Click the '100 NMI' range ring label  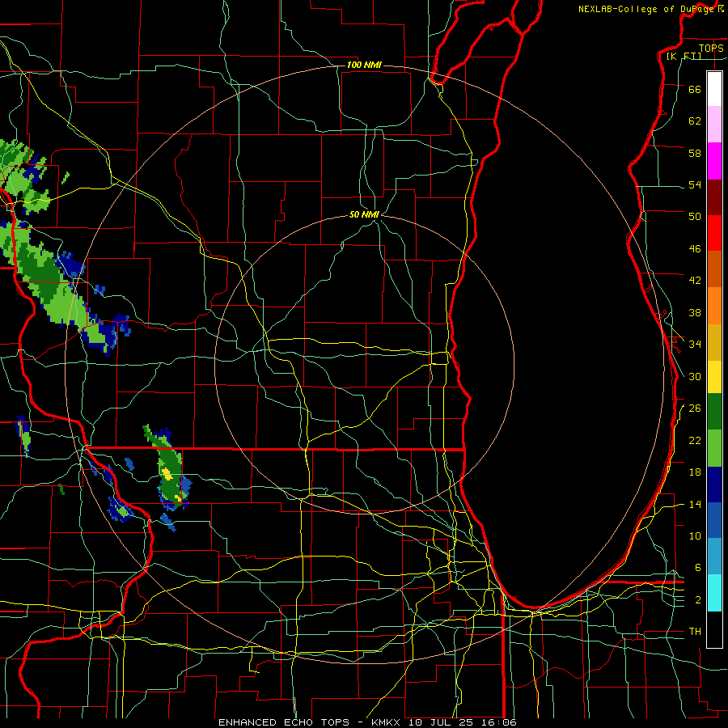[364, 65]
